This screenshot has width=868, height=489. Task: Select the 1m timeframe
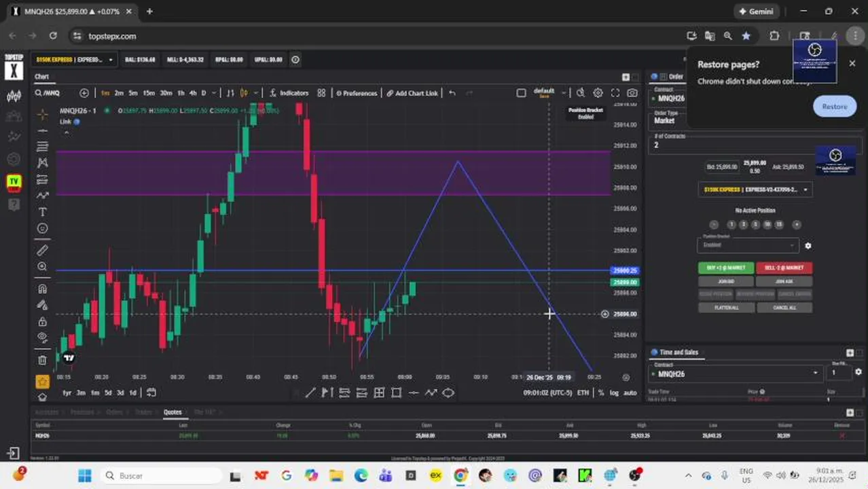pyautogui.click(x=105, y=93)
